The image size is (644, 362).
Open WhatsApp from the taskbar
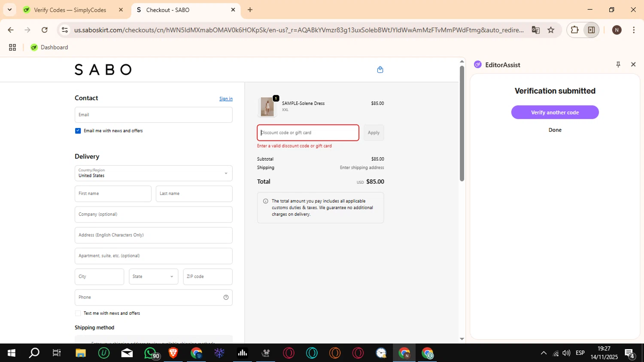coord(151,353)
